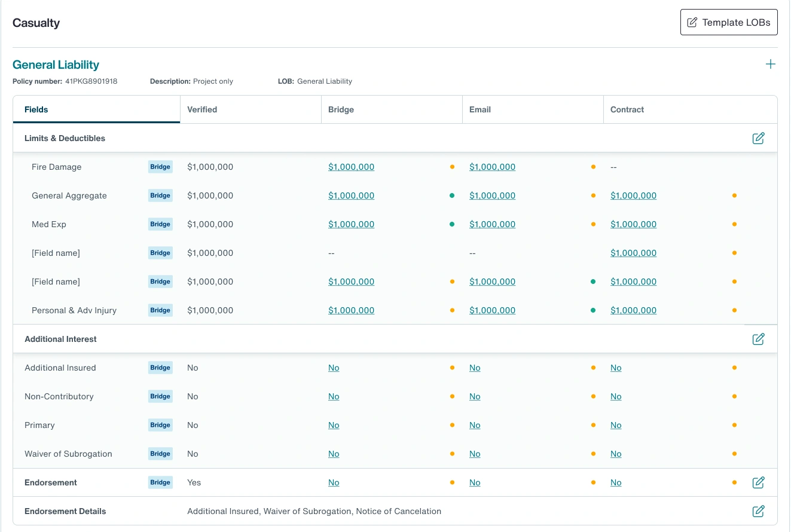This screenshot has width=791, height=532.
Task: Open Fire Damage Bridge $1,000,000 link
Action: click(351, 167)
